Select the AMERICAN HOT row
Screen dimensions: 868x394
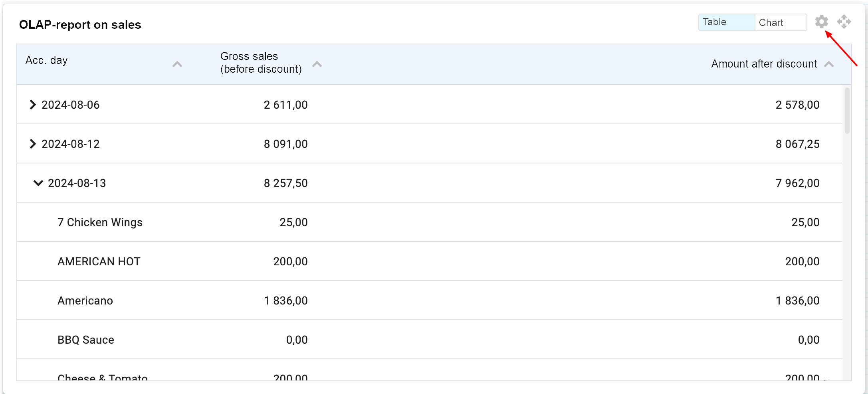[99, 261]
